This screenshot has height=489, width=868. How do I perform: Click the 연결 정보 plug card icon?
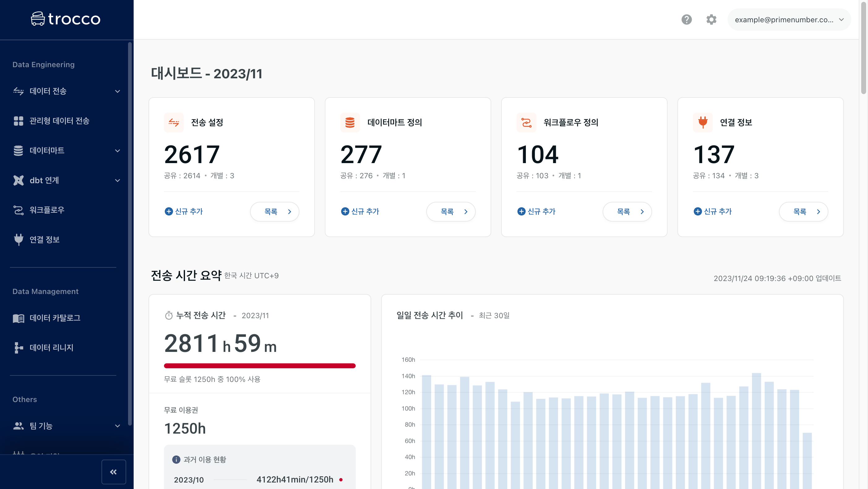pyautogui.click(x=703, y=123)
